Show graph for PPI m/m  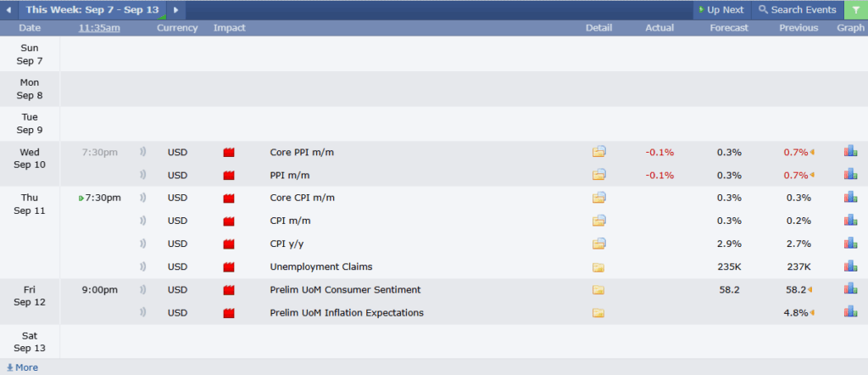[850, 175]
